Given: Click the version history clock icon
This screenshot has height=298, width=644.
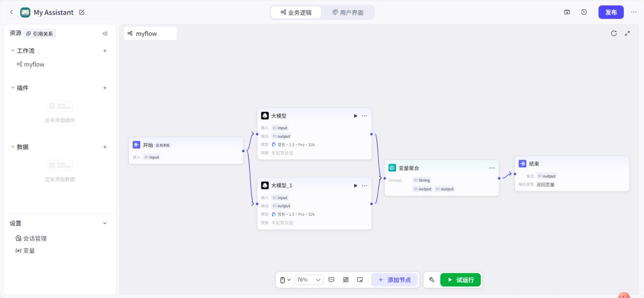Looking at the screenshot, I should (x=584, y=12).
